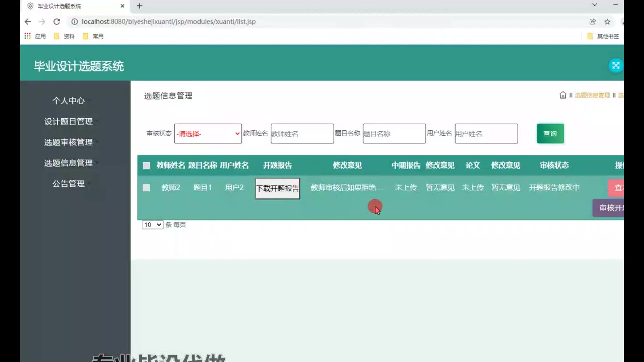Click the 审核状态 column header
This screenshot has height=362, width=644.
[554, 166]
